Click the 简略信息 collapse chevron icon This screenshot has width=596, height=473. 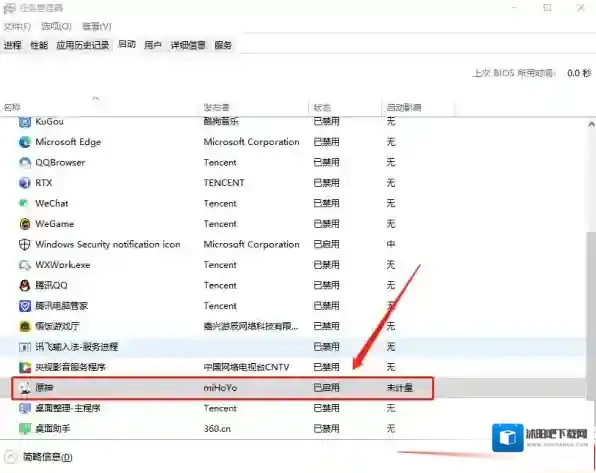[10, 457]
